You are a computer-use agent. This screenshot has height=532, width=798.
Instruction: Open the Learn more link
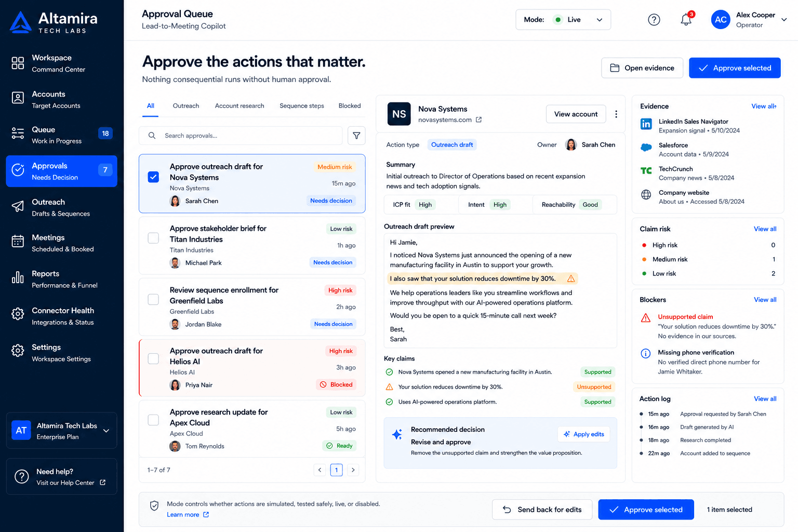tap(188, 515)
